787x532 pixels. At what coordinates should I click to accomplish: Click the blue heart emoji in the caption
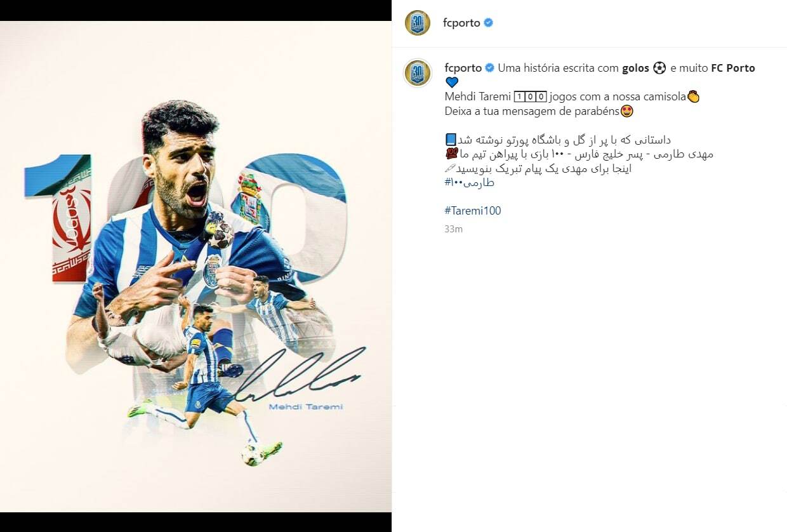coord(452,83)
